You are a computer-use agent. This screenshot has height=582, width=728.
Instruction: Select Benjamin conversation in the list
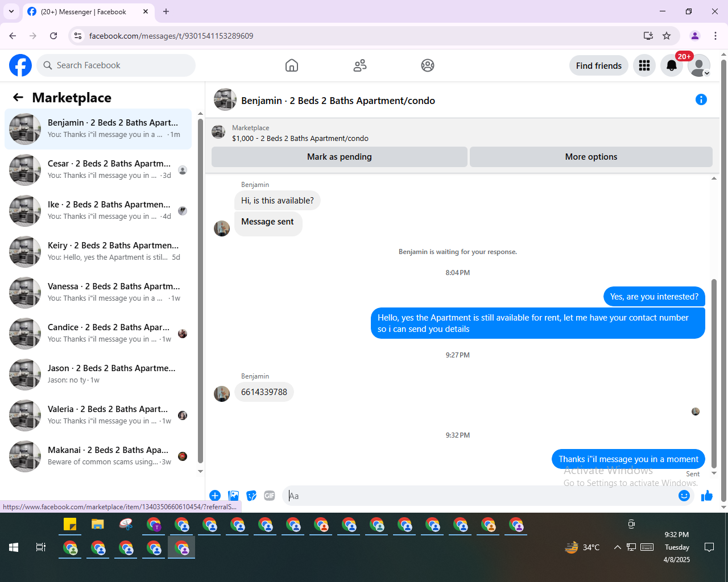[98, 129]
